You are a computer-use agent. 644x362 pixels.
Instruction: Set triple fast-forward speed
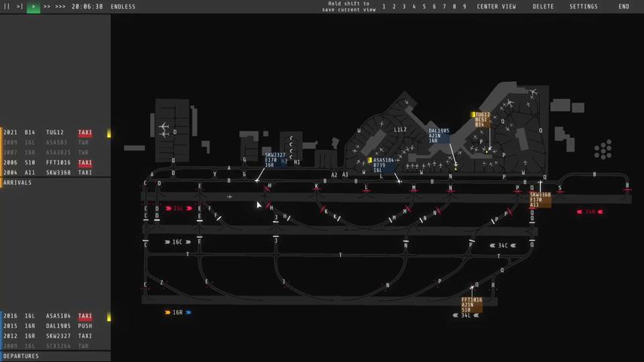[60, 7]
